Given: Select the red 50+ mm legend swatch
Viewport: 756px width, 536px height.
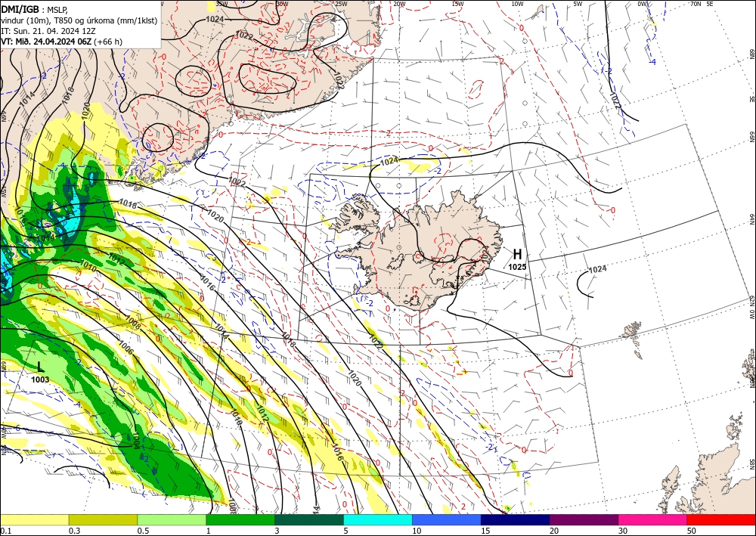Looking at the screenshot, I should click(x=721, y=520).
